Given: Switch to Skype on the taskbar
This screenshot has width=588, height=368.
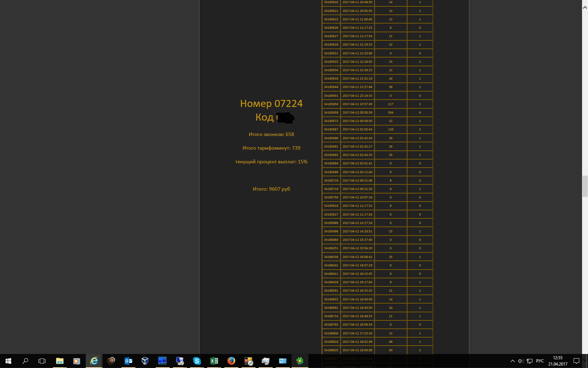Looking at the screenshot, I should [197, 361].
